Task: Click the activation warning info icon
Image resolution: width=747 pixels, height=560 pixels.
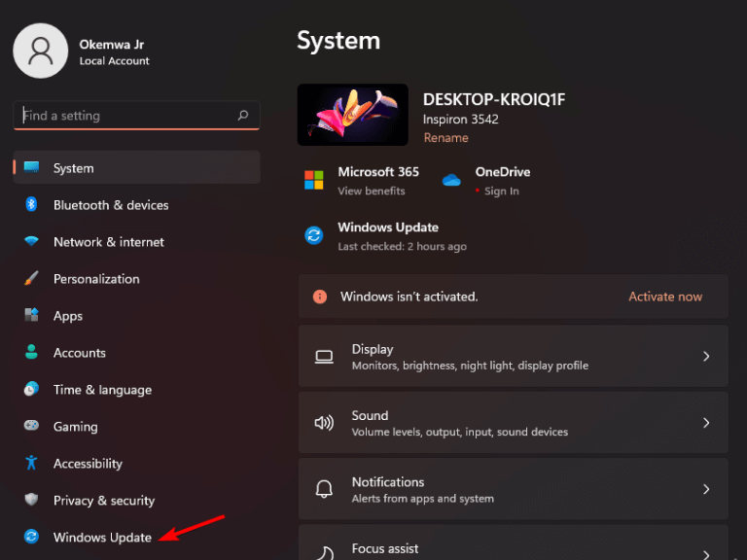Action: (320, 297)
